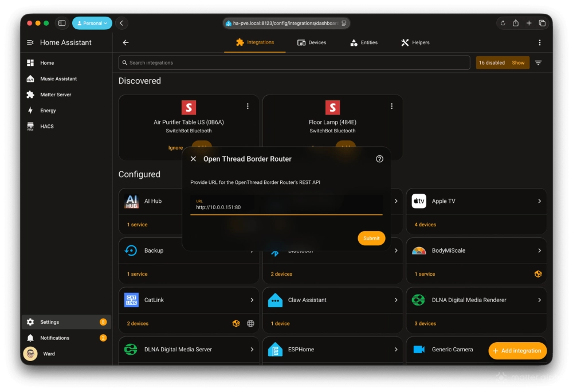Click the custom integration cube on BodyMiScale
This screenshot has height=392, width=573.
tap(538, 274)
